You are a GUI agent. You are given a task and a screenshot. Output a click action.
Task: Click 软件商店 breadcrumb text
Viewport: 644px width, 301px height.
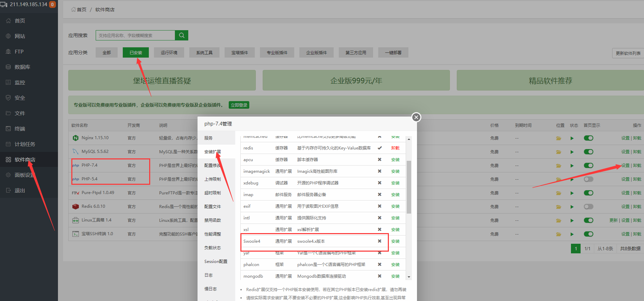point(105,10)
